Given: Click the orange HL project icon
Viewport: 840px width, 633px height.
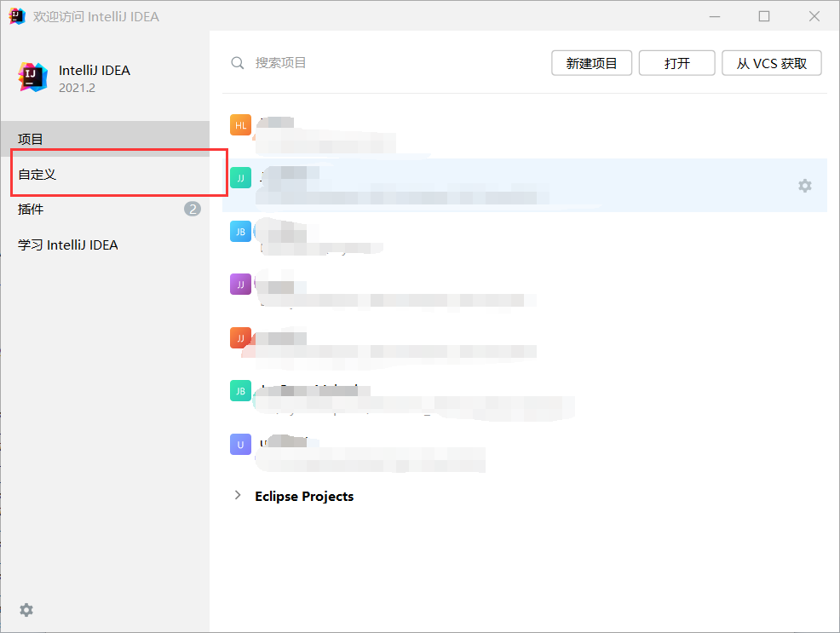Looking at the screenshot, I should (x=240, y=125).
